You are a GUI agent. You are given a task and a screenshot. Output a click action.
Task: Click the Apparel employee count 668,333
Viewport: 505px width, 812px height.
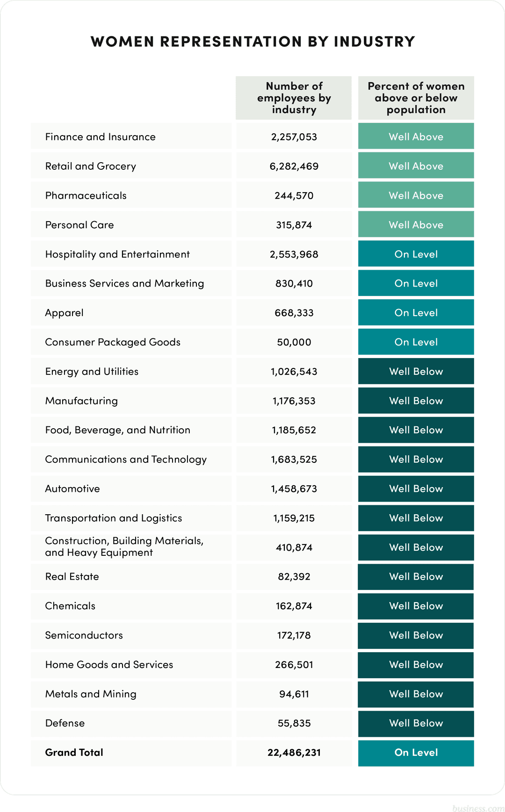pos(294,313)
